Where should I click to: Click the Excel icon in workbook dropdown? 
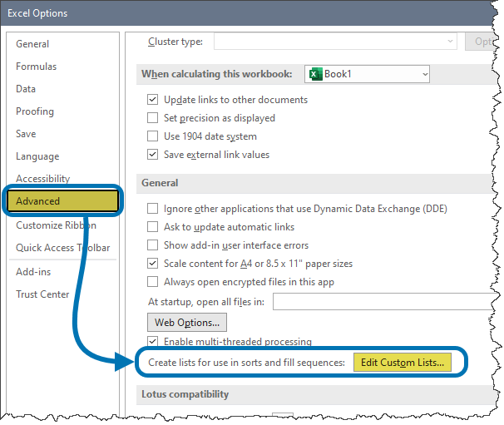[x=315, y=74]
